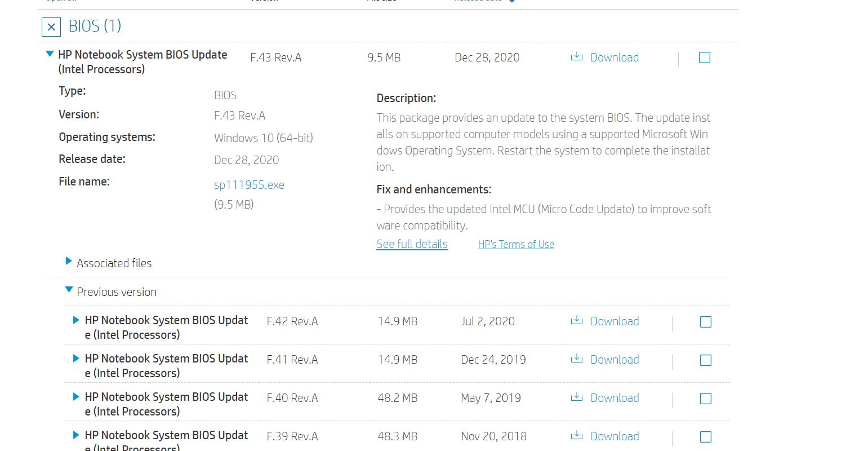
Task: Select checkbox for F.40 Rev.A row
Action: (706, 399)
